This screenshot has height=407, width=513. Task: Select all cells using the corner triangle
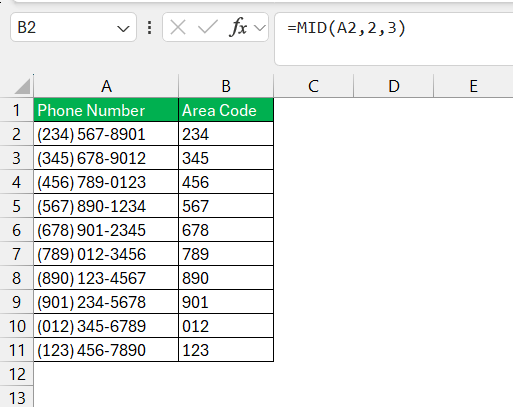tap(22, 86)
